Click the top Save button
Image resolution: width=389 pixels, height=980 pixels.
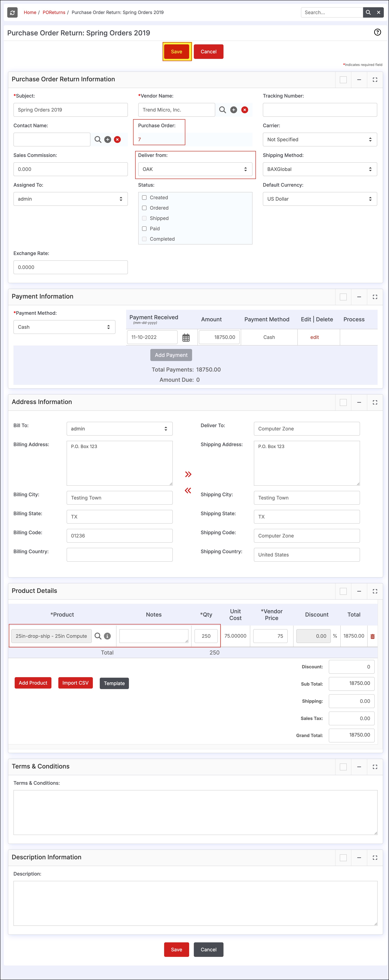tap(176, 52)
